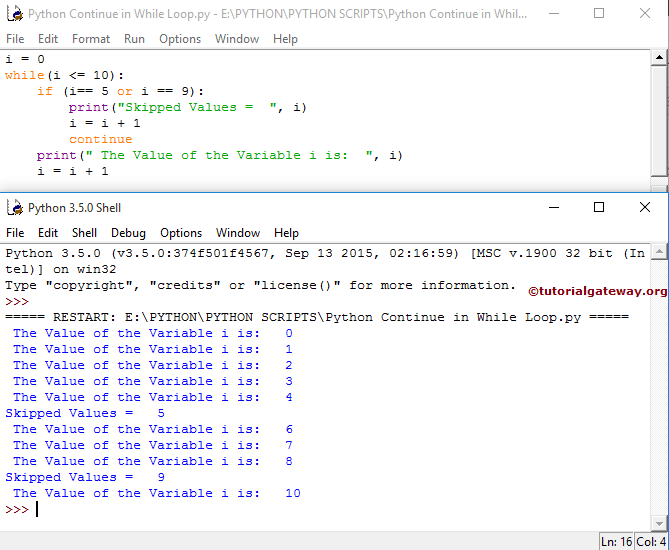Viewport: 669px width, 550px height.
Task: Open Run menu in editor window
Action: pyautogui.click(x=134, y=39)
